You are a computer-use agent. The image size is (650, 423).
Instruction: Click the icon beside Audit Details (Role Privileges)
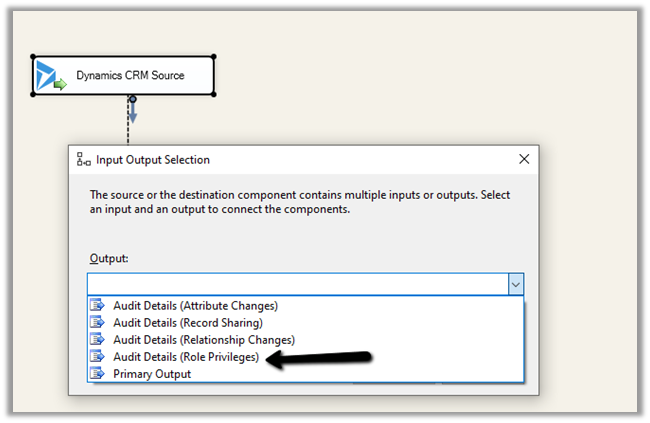tap(97, 357)
